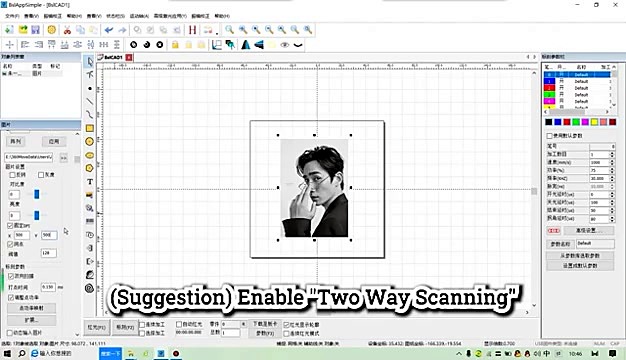Click the browse >> button beside file path

tap(63, 158)
